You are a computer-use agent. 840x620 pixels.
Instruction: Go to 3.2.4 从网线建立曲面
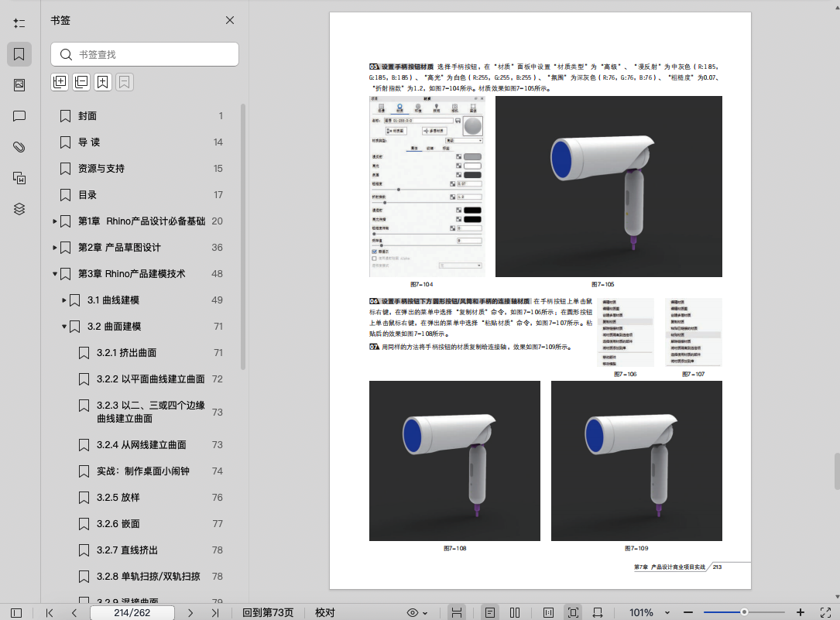point(142,445)
